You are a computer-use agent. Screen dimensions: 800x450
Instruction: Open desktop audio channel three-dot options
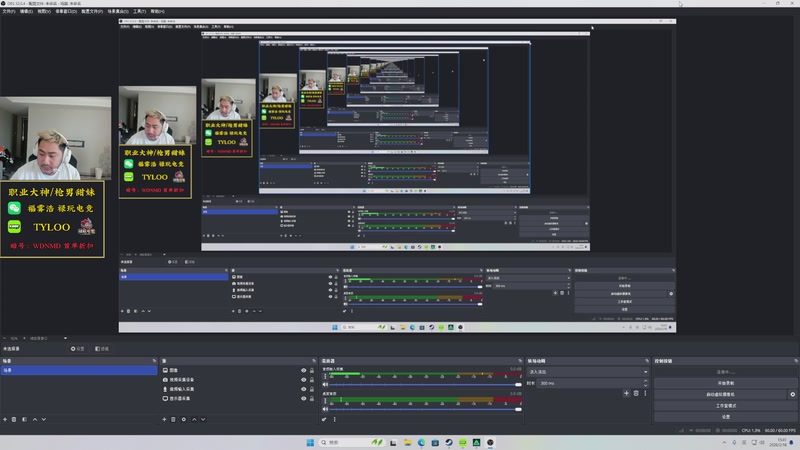click(326, 401)
